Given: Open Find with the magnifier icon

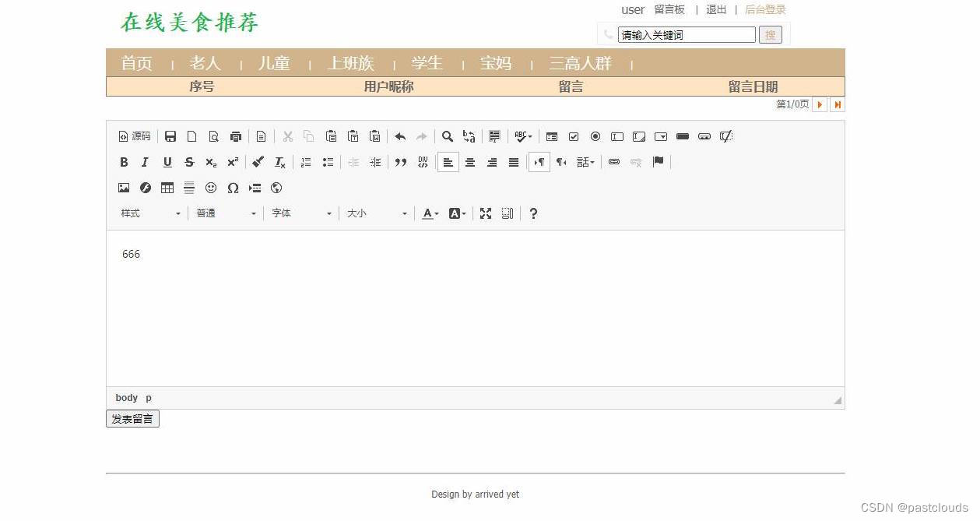Looking at the screenshot, I should 448,136.
